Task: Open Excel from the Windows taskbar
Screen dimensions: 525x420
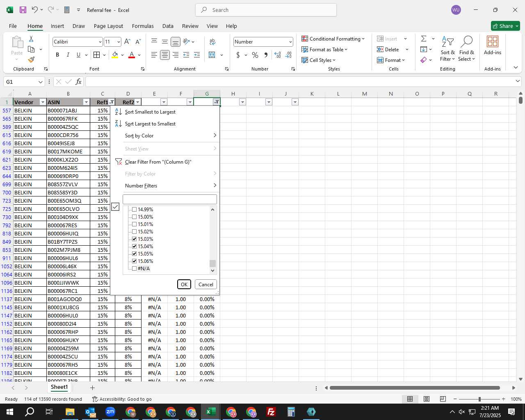Action: (211, 412)
